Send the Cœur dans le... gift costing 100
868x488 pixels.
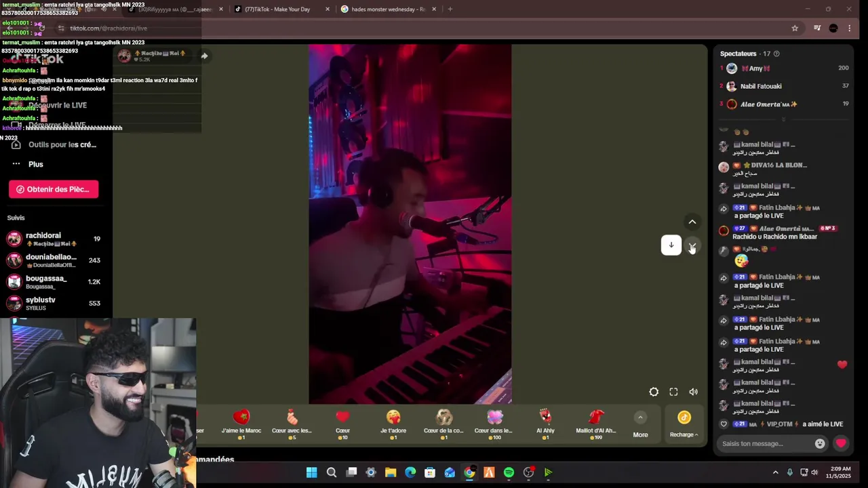(x=494, y=424)
